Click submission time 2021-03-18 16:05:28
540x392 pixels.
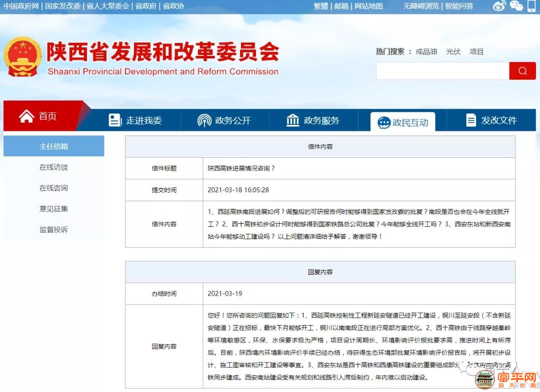(238, 190)
